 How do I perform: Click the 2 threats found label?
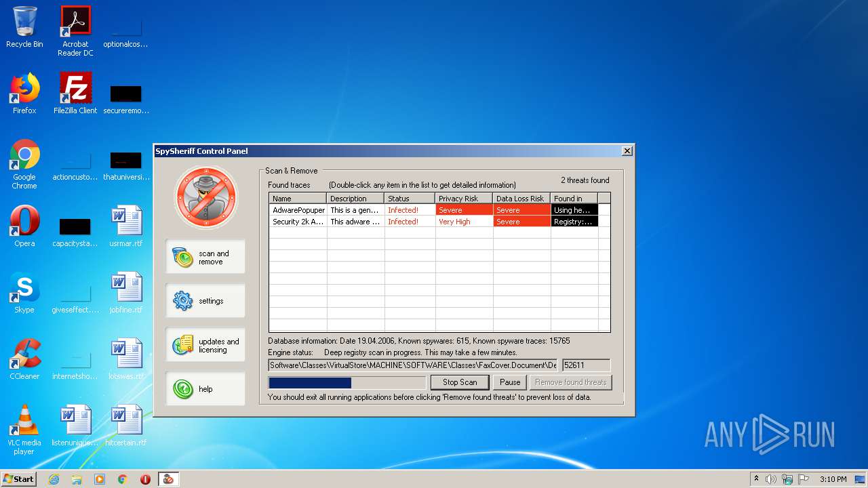pyautogui.click(x=585, y=180)
